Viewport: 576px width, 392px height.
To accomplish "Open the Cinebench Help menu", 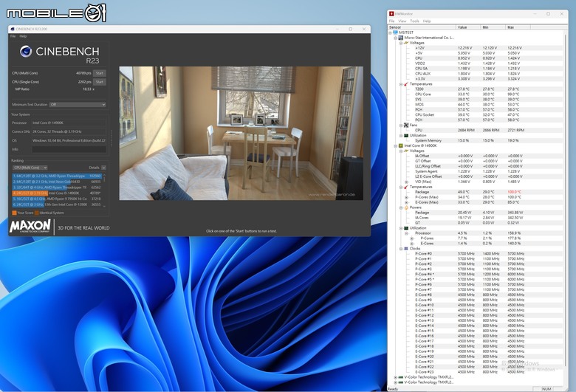I will (23, 36).
